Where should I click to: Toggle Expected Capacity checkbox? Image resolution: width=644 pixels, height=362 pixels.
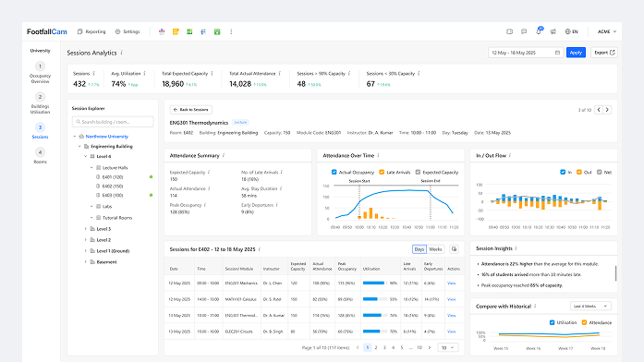(x=418, y=172)
